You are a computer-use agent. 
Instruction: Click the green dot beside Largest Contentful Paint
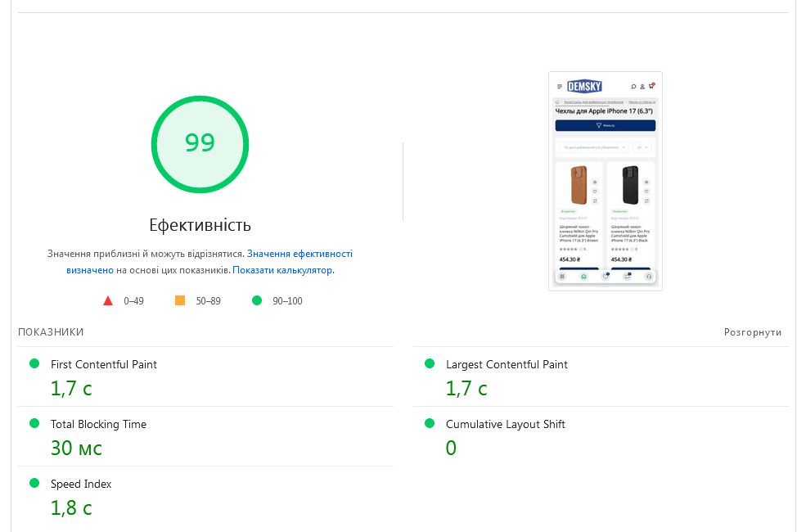(x=430, y=363)
